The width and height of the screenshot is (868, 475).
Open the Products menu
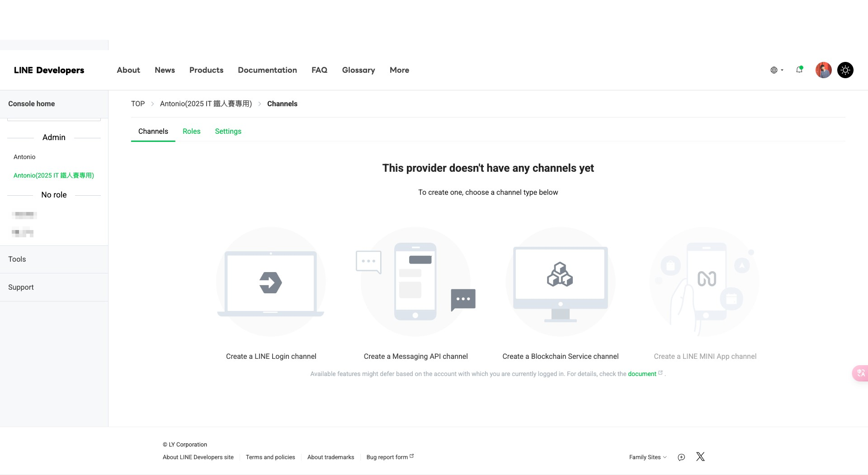click(206, 70)
